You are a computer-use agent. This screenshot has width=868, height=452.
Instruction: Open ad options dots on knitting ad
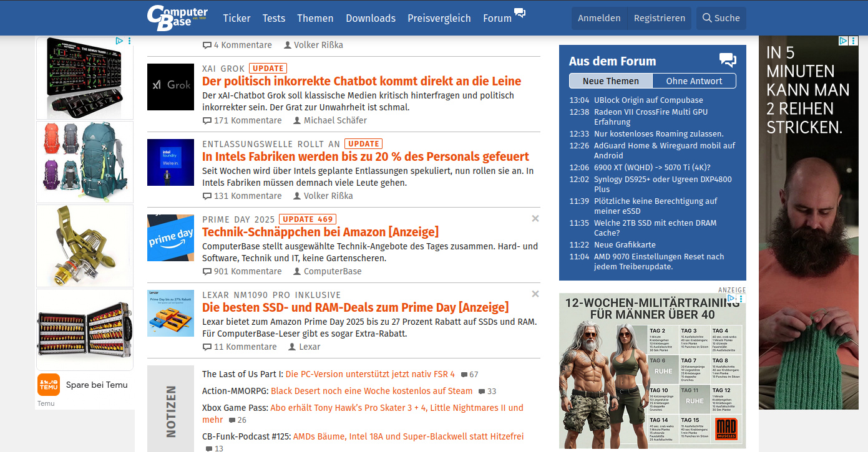click(x=853, y=41)
